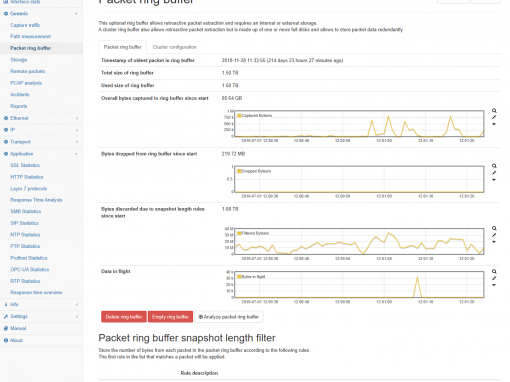510x382 pixels.
Task: Select Packet ring buffer sidebar item
Action: pyautogui.click(x=31, y=48)
